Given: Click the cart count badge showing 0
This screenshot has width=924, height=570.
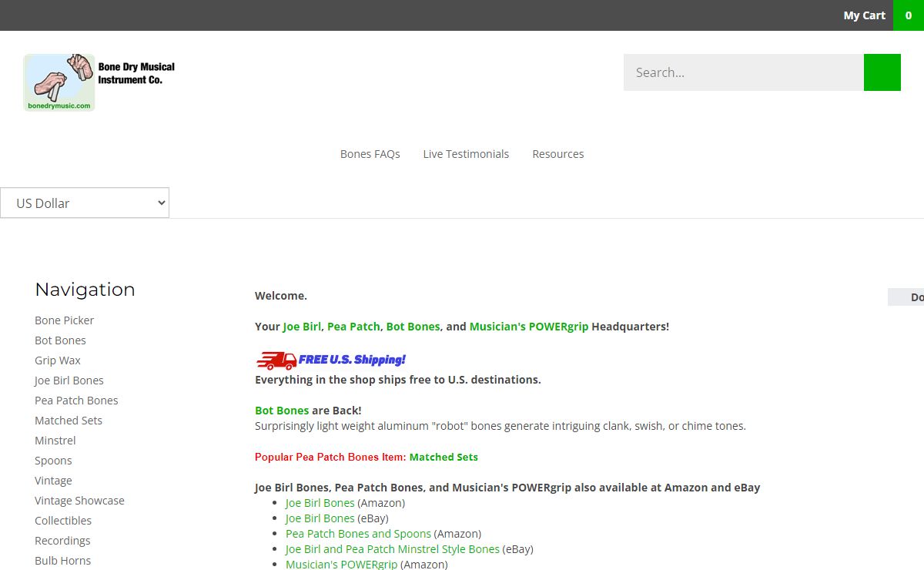Looking at the screenshot, I should click(x=909, y=15).
